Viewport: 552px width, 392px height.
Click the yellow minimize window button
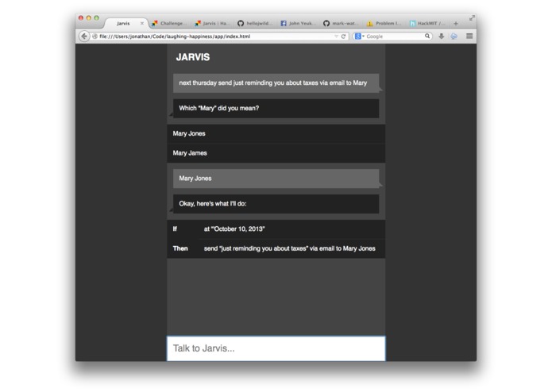(x=89, y=17)
